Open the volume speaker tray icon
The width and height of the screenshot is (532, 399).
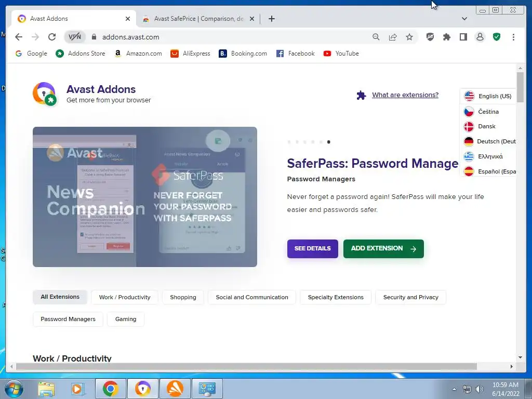click(480, 389)
